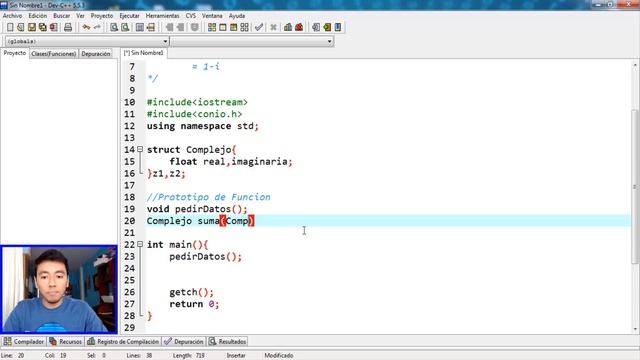640x360 pixels.
Task: Click the gray Stop execution X icon
Action: (x=273, y=27)
